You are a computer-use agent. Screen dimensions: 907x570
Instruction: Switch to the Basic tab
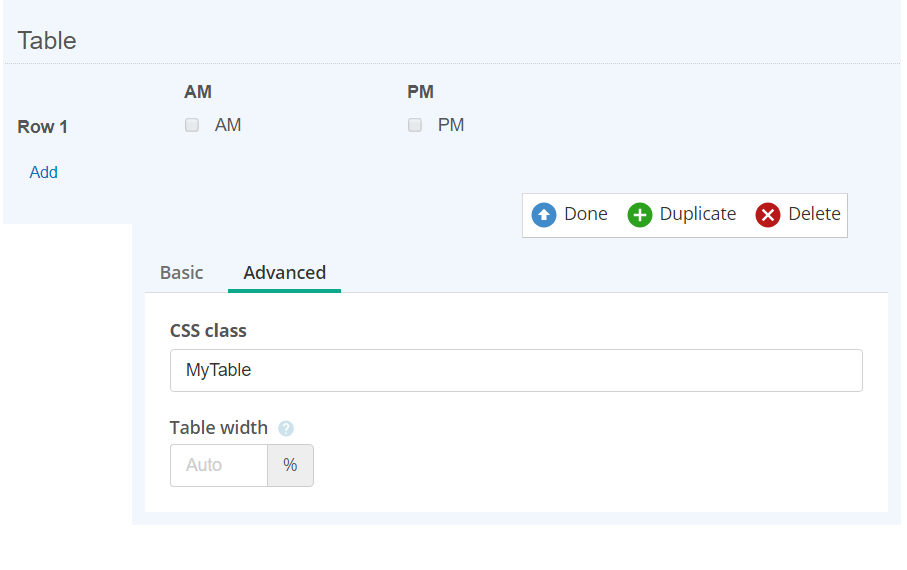pyautogui.click(x=182, y=273)
